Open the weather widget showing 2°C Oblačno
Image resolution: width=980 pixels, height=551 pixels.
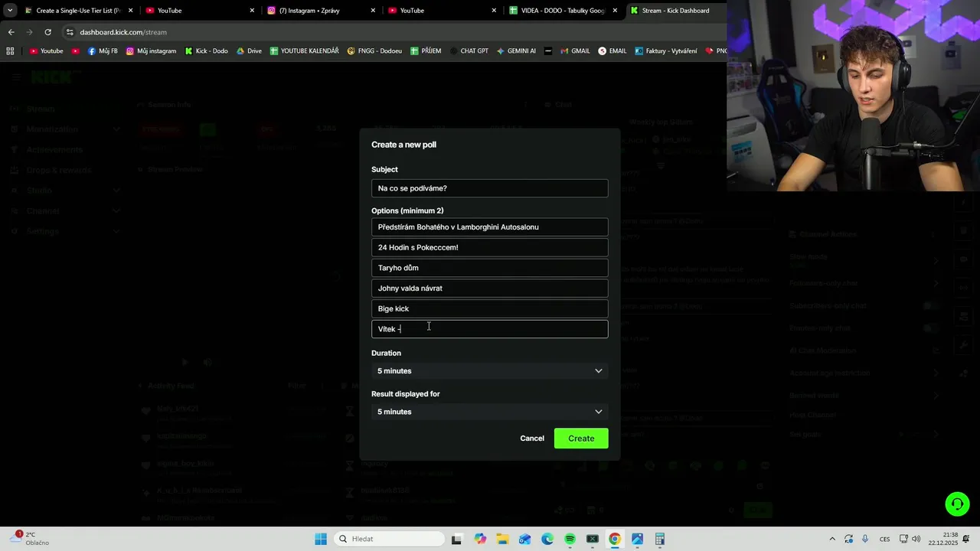[x=29, y=539]
